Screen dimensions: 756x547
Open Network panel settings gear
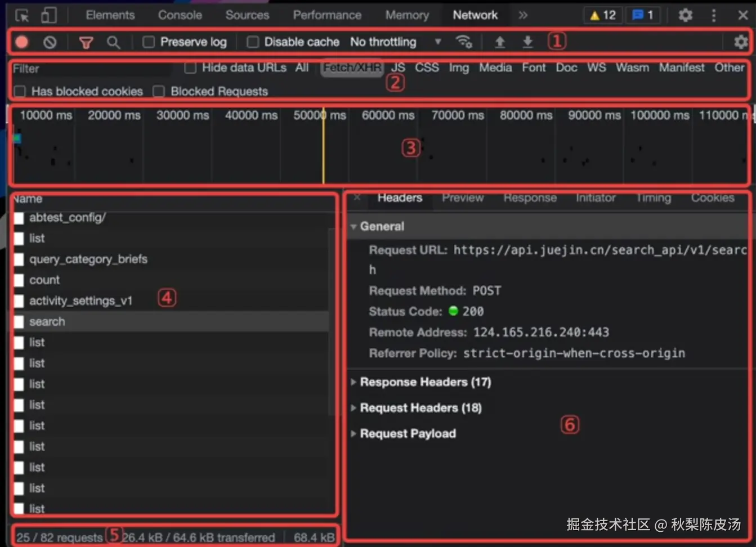point(741,42)
